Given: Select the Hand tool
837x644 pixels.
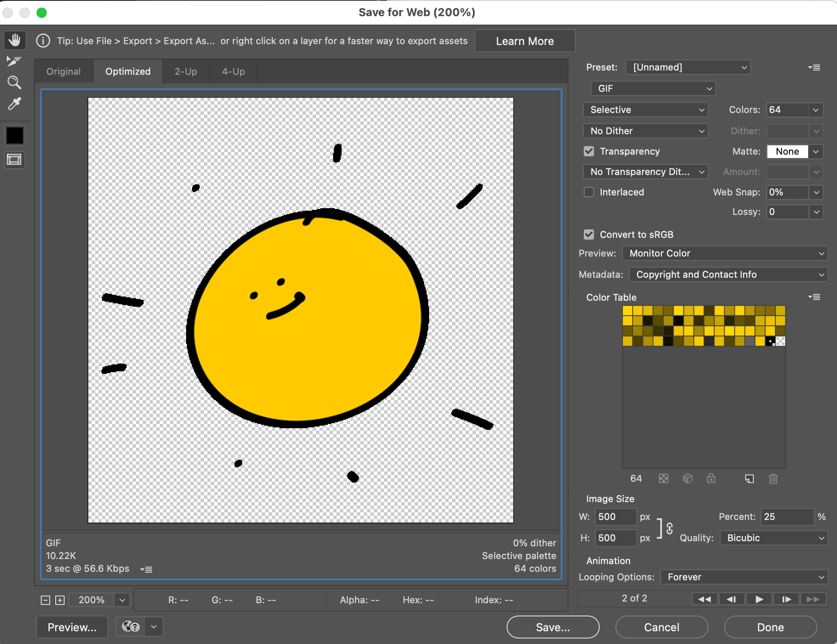Looking at the screenshot, I should click(14, 40).
